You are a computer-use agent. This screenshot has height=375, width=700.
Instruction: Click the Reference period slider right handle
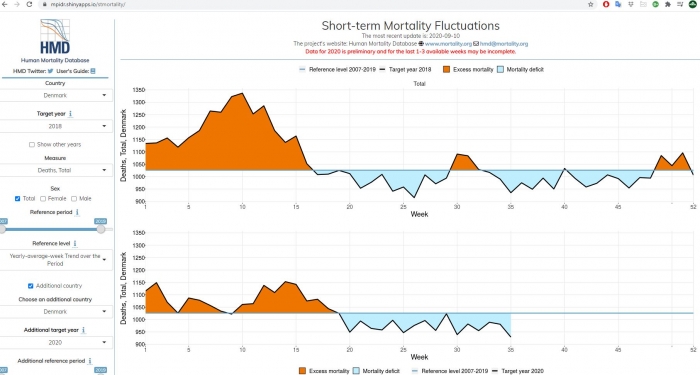click(x=101, y=229)
